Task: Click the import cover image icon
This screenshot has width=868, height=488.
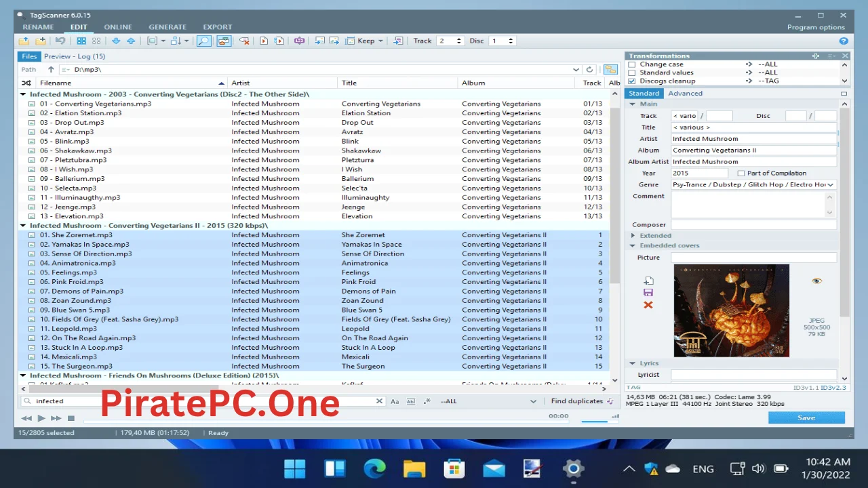Action: [x=319, y=41]
